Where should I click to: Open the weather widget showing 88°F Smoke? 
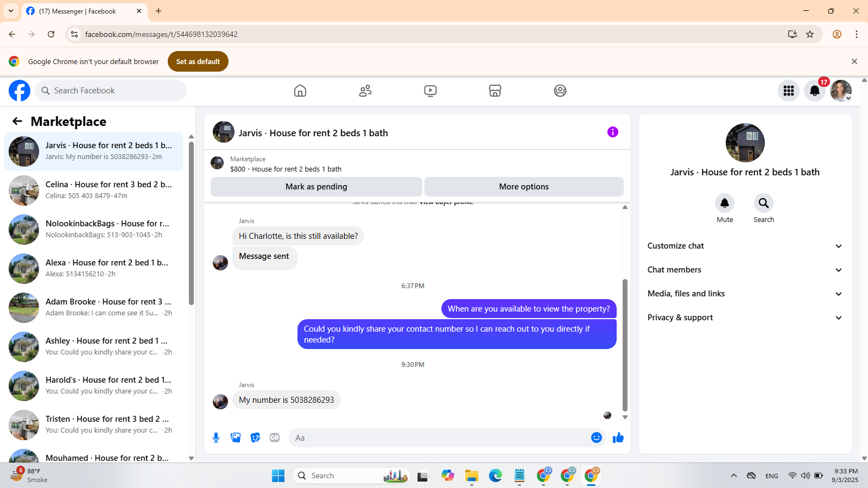(29, 476)
